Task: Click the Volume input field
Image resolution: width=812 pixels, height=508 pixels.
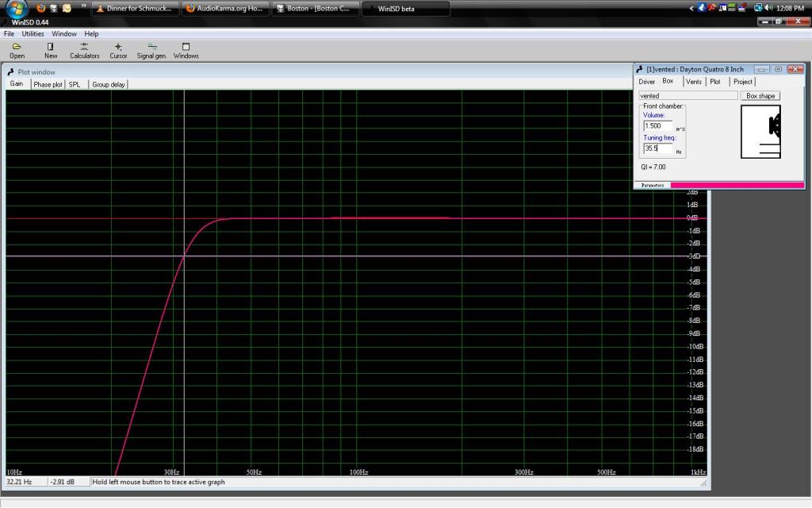Action: (x=657, y=125)
